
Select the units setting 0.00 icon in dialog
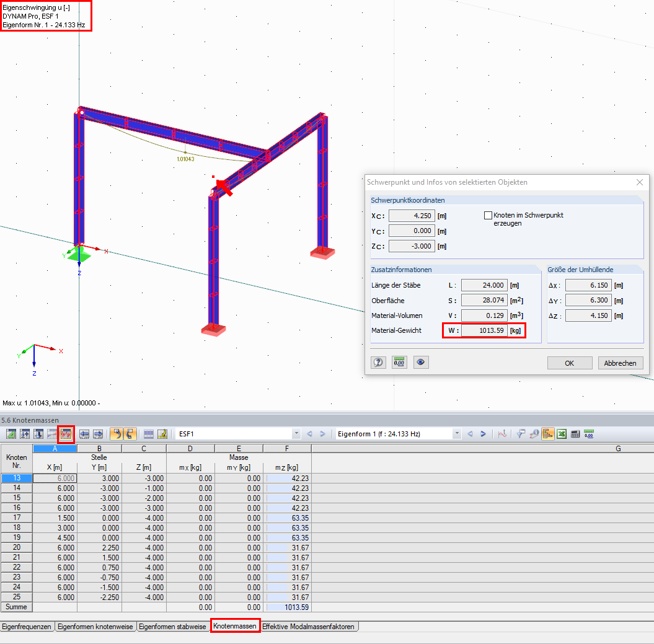[x=399, y=362]
